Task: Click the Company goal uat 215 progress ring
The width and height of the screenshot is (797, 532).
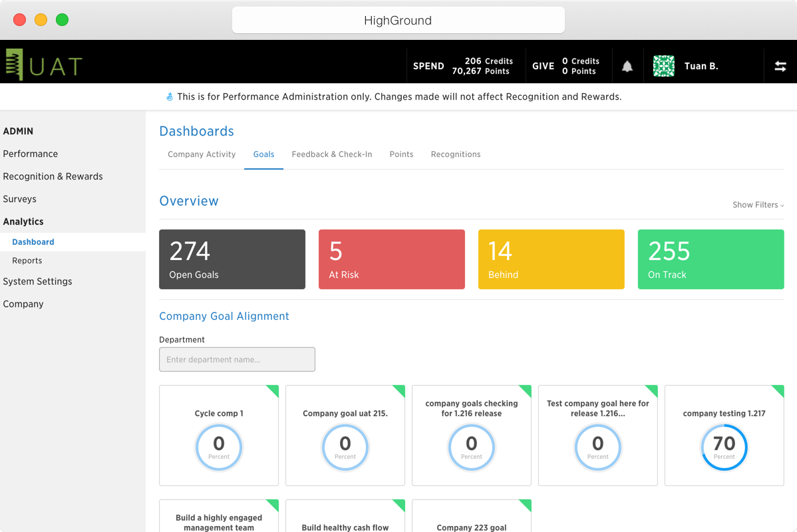Action: pyautogui.click(x=345, y=447)
